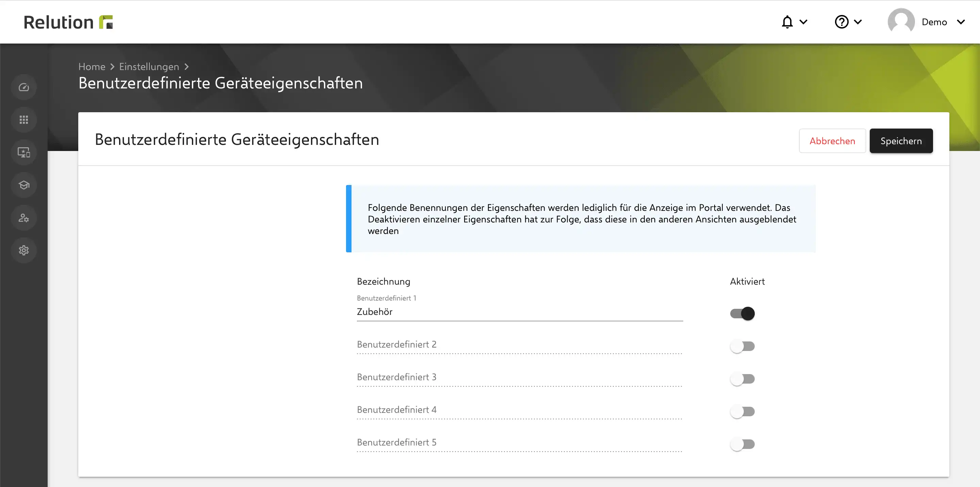
Task: Open the devices monitor icon in sidebar
Action: 23,152
